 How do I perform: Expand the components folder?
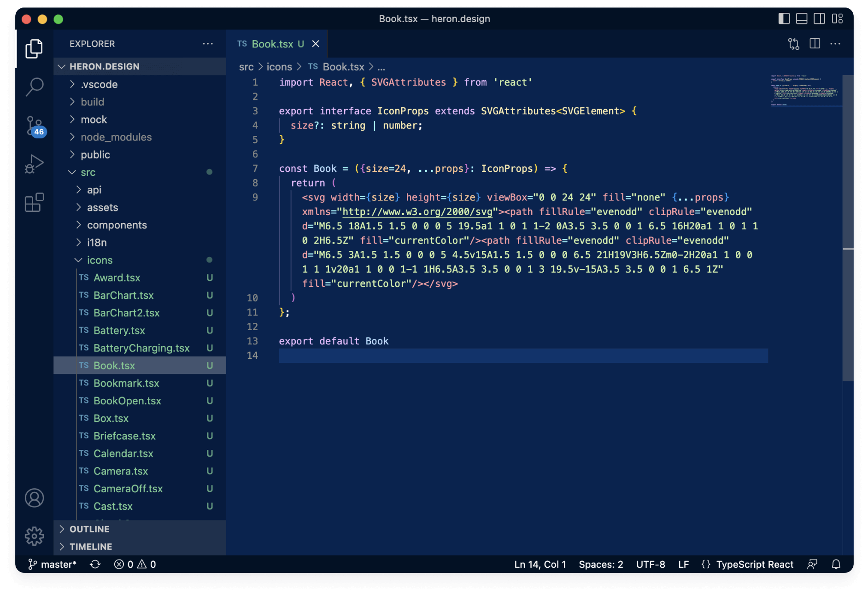140,225
